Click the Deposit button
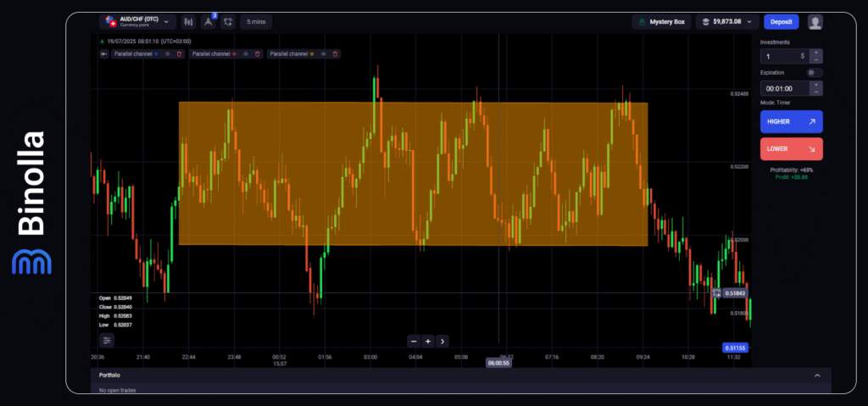This screenshot has width=868, height=406. [781, 22]
